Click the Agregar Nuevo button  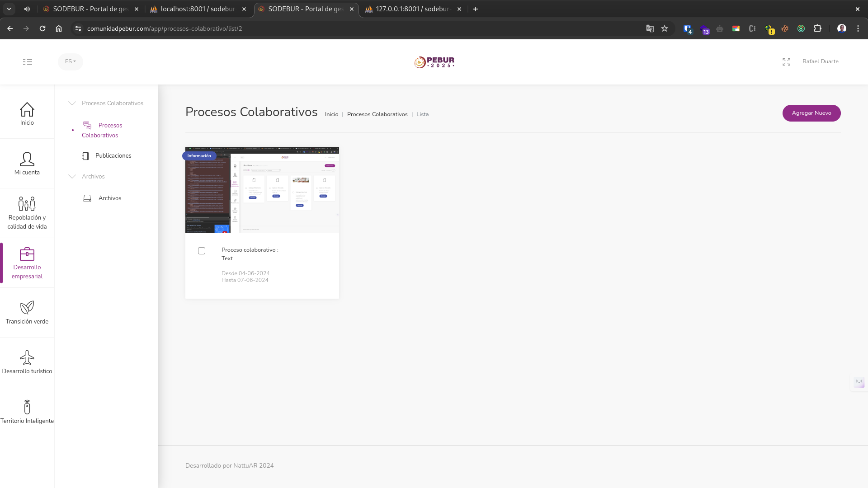(x=811, y=113)
